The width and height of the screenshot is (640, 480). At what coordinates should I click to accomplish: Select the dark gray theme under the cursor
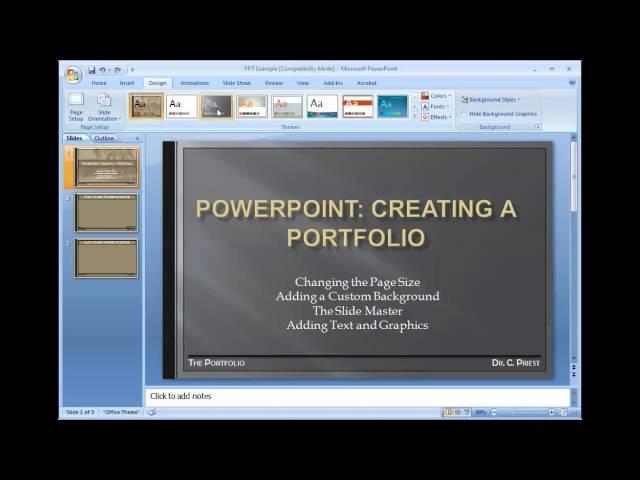(x=216, y=106)
